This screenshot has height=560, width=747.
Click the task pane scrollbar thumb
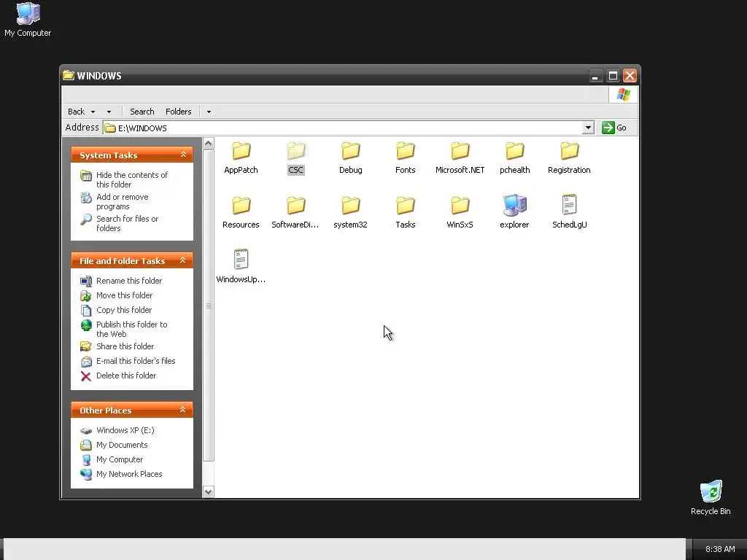pyautogui.click(x=208, y=306)
